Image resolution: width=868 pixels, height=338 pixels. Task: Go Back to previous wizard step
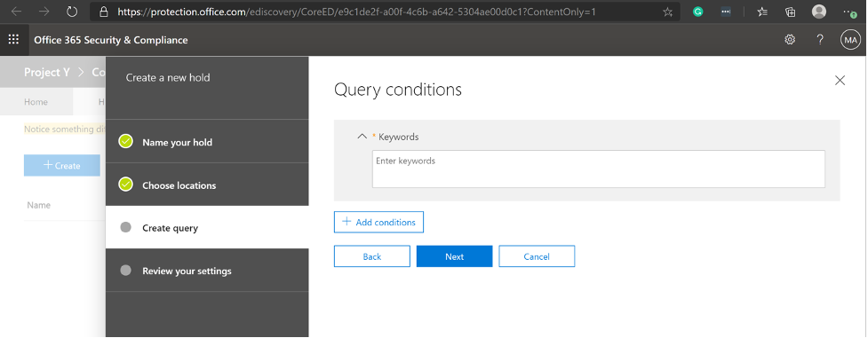(x=372, y=256)
